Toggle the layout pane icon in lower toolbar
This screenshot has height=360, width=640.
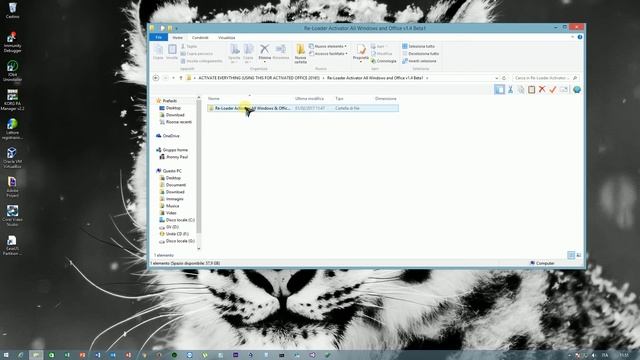(499, 90)
